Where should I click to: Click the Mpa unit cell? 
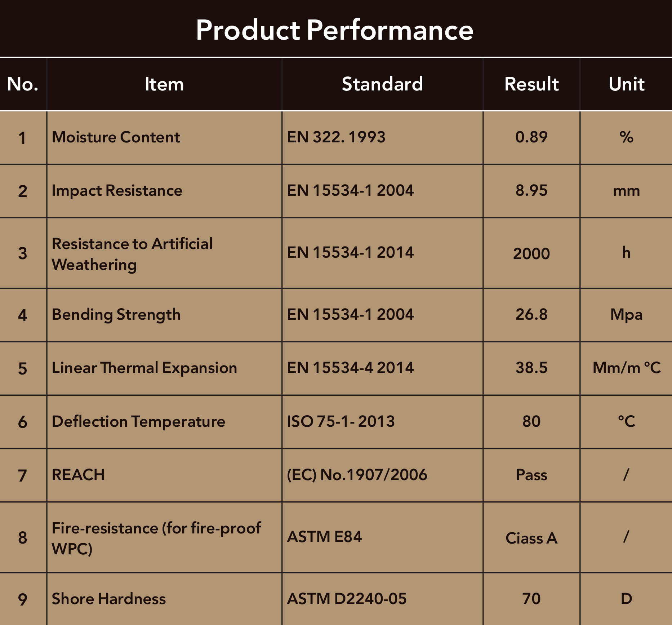[x=626, y=315]
